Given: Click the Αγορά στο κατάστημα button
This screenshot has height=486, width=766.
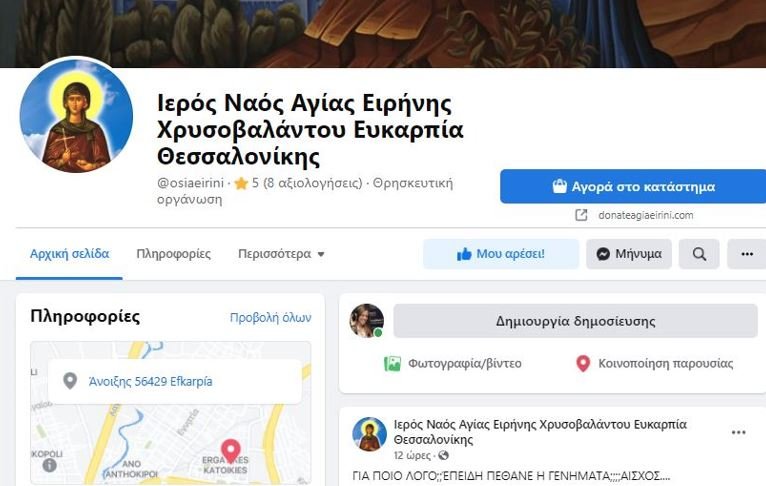Looking at the screenshot, I should tap(633, 187).
